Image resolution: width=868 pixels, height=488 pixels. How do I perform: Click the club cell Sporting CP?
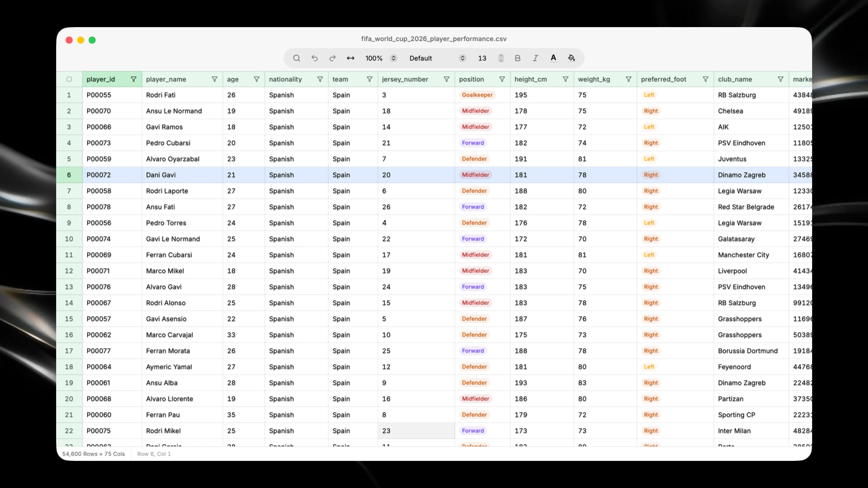[751, 415]
